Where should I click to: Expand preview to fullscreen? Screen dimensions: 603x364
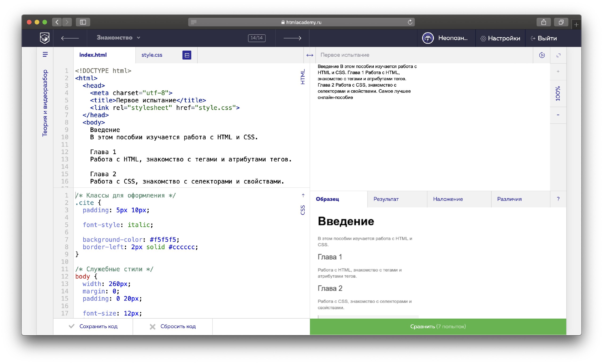(558, 55)
